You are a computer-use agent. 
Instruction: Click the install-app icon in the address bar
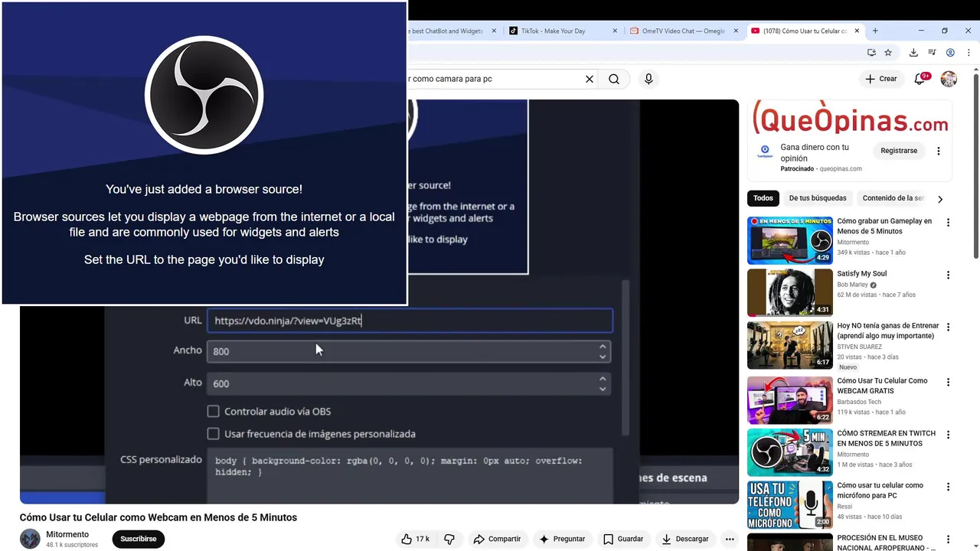(x=871, y=53)
